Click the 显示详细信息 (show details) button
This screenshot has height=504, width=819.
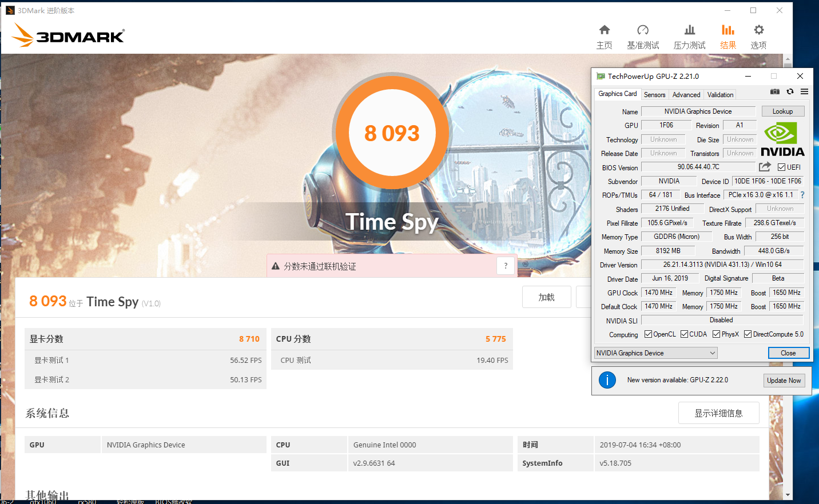click(x=718, y=413)
